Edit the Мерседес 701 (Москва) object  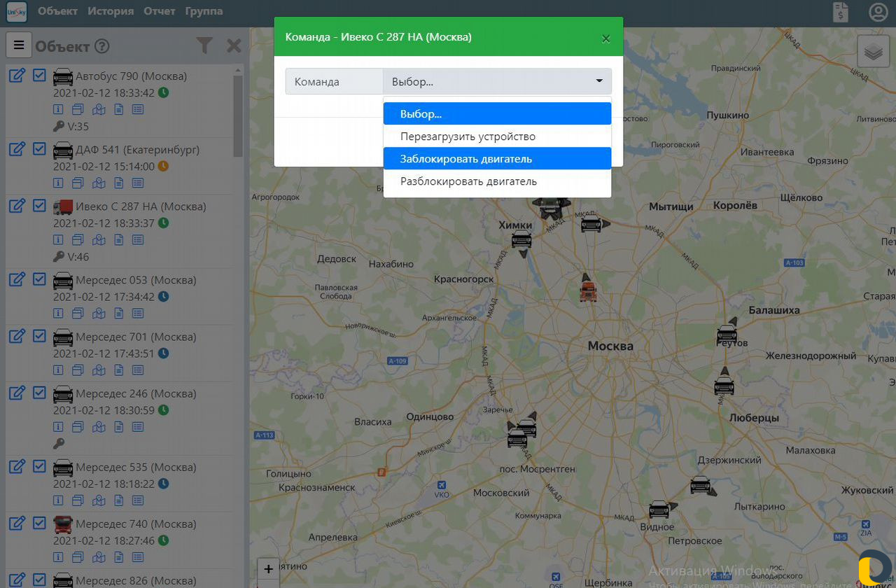pyautogui.click(x=17, y=336)
